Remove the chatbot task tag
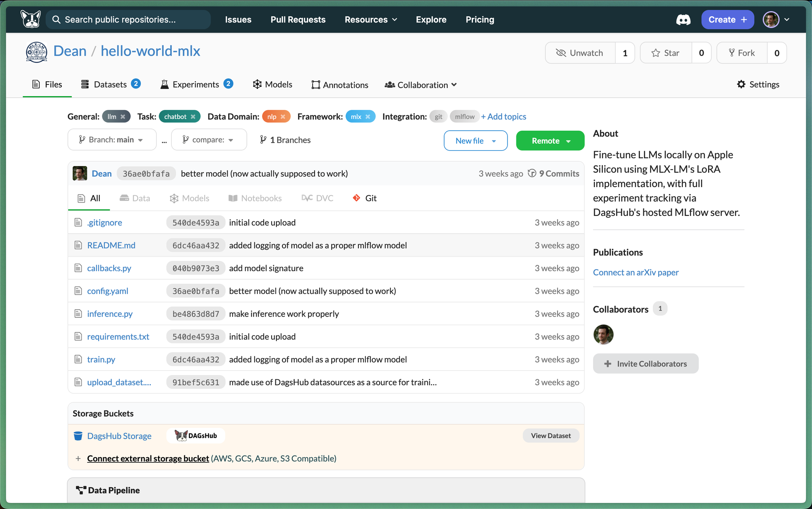The width and height of the screenshot is (812, 509). 193,117
